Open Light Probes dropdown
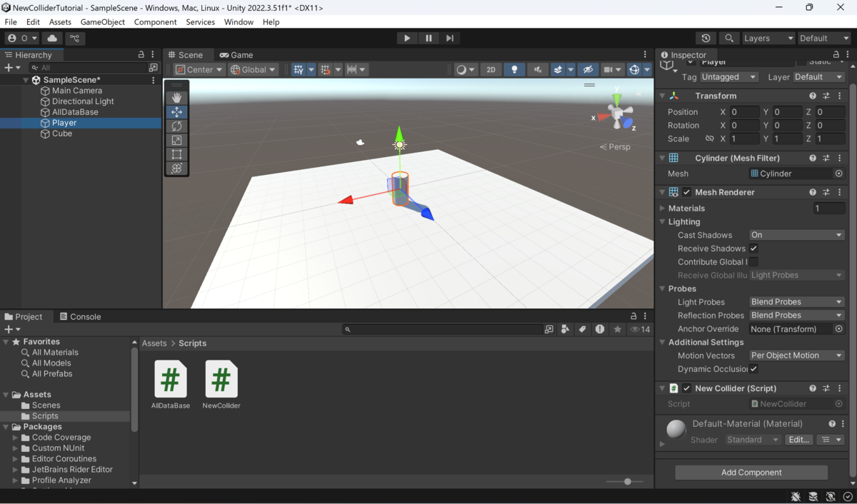 796,302
